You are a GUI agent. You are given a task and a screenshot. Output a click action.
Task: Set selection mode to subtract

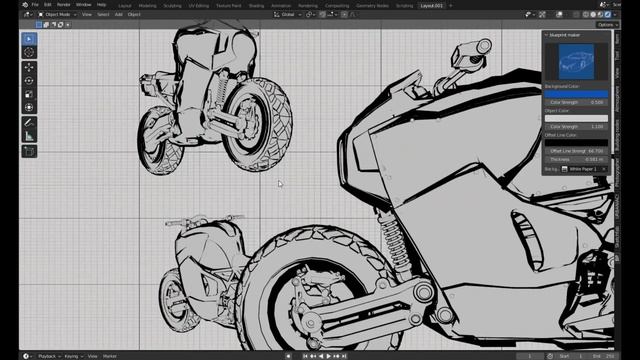pos(53,24)
